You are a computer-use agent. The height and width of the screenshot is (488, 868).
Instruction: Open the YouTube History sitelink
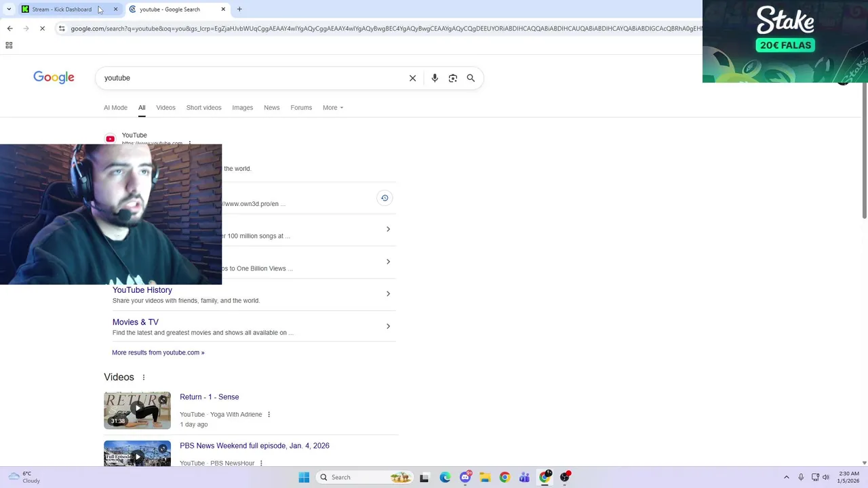click(142, 290)
